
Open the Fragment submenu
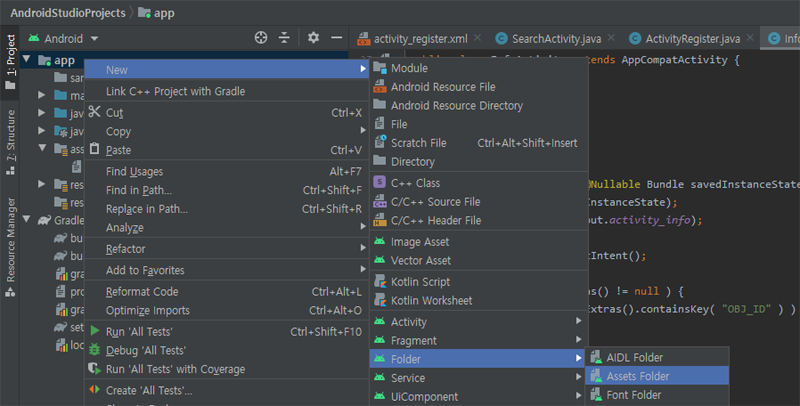(479, 340)
